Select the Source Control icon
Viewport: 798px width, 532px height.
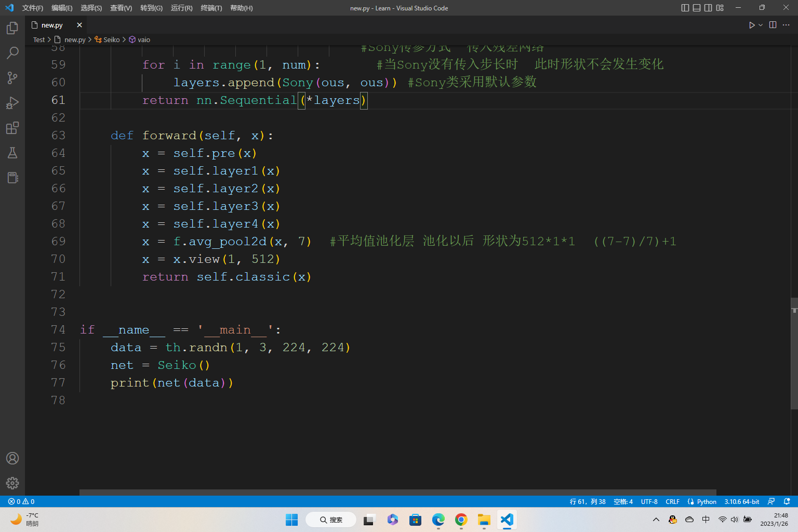[x=12, y=77]
